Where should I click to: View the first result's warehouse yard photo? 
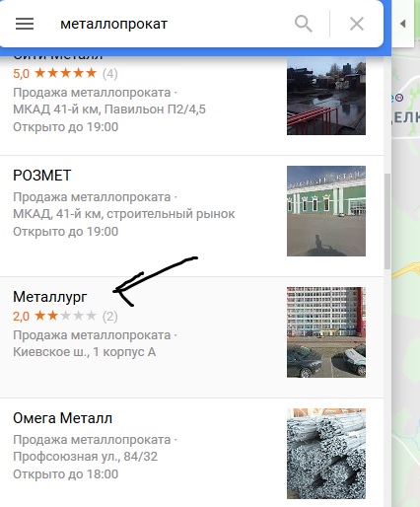[326, 96]
